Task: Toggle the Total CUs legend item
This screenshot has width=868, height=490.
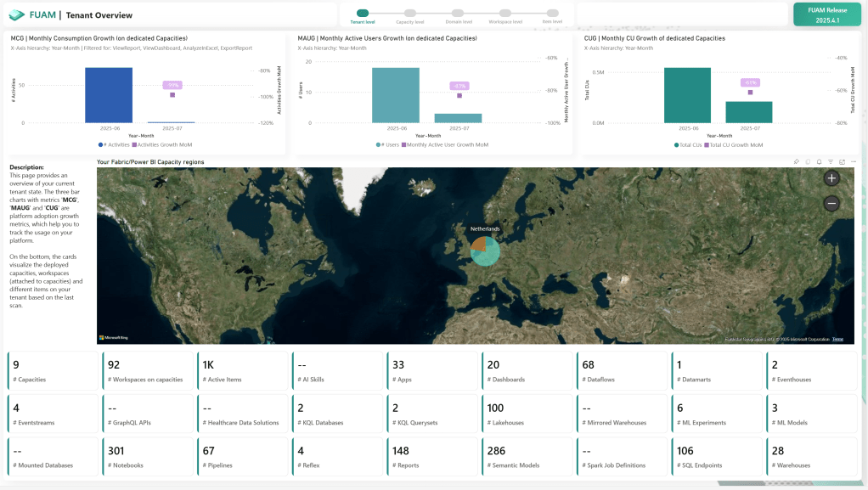Action: [689, 145]
